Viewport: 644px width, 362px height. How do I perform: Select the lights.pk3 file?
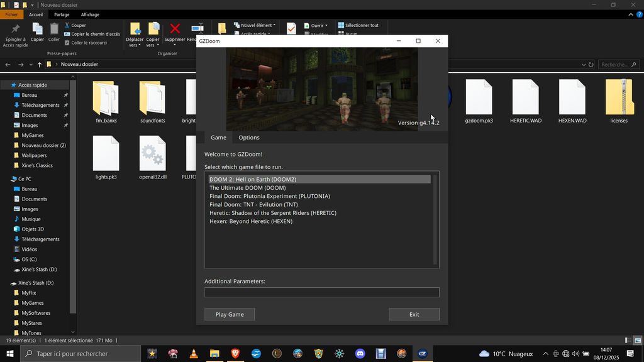(106, 158)
